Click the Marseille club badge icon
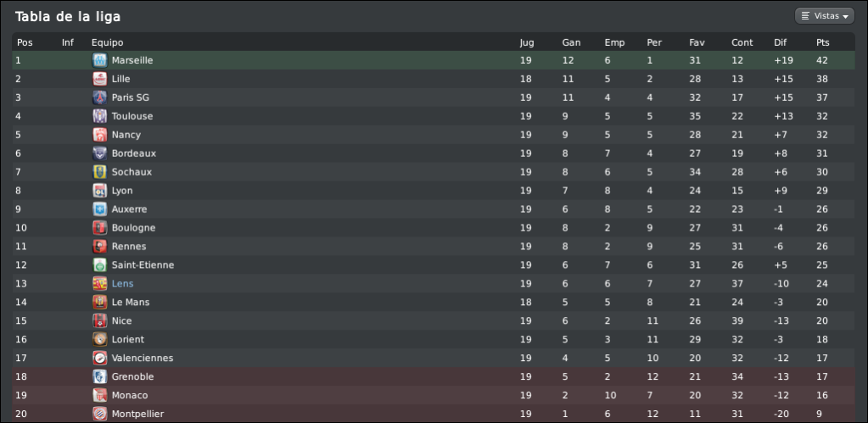Screen dimensions: 868x423 pos(99,60)
